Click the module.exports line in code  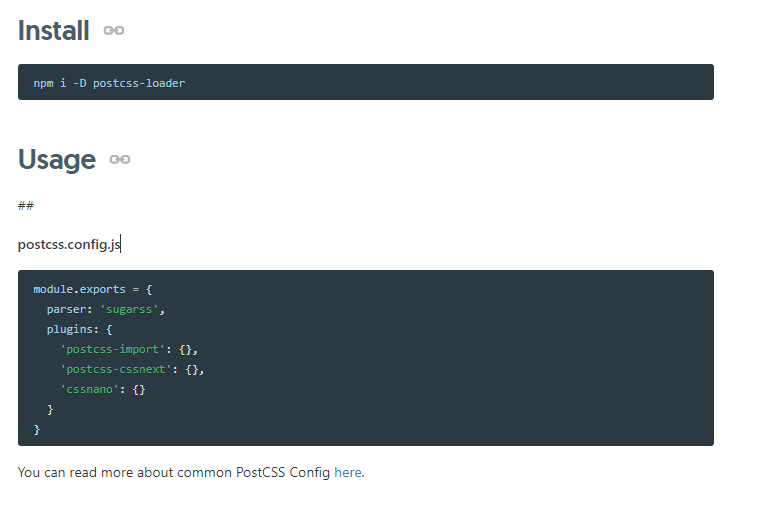93,289
